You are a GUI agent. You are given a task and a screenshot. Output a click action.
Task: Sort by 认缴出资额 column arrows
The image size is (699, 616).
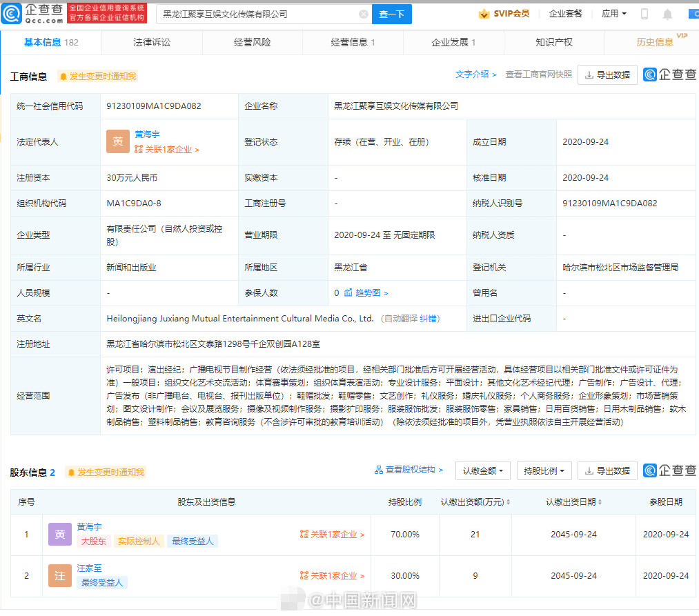coord(508,502)
